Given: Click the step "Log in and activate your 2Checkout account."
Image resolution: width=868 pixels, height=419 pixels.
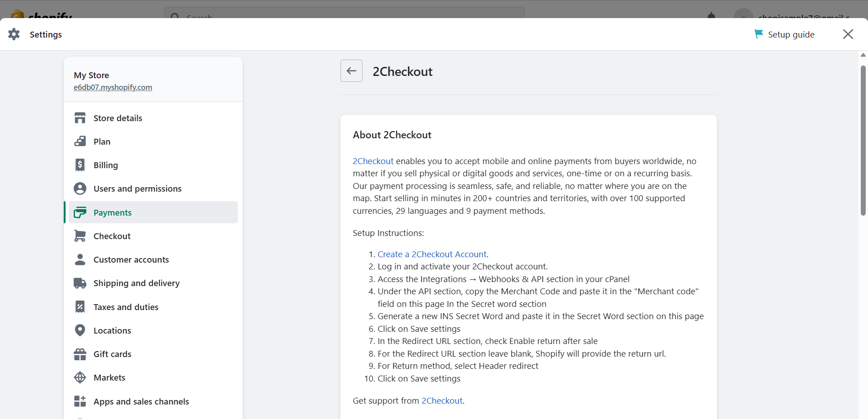Looking at the screenshot, I should point(462,266).
